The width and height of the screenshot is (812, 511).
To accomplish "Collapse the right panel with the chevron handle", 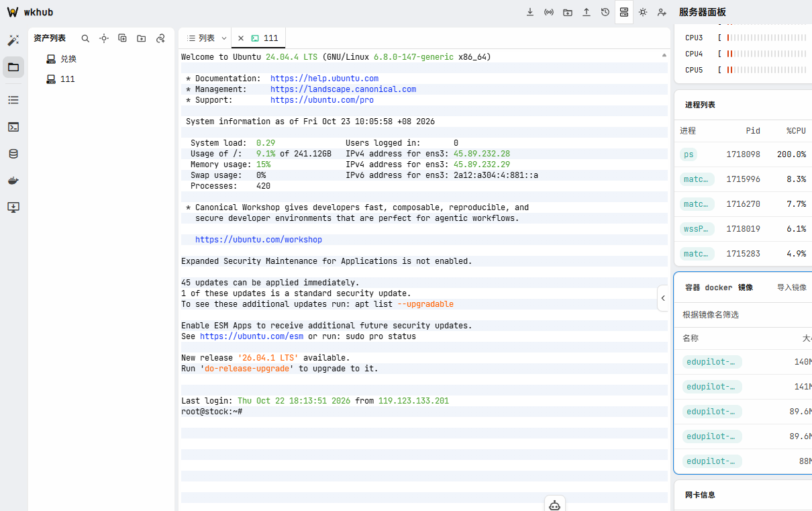I will click(663, 298).
